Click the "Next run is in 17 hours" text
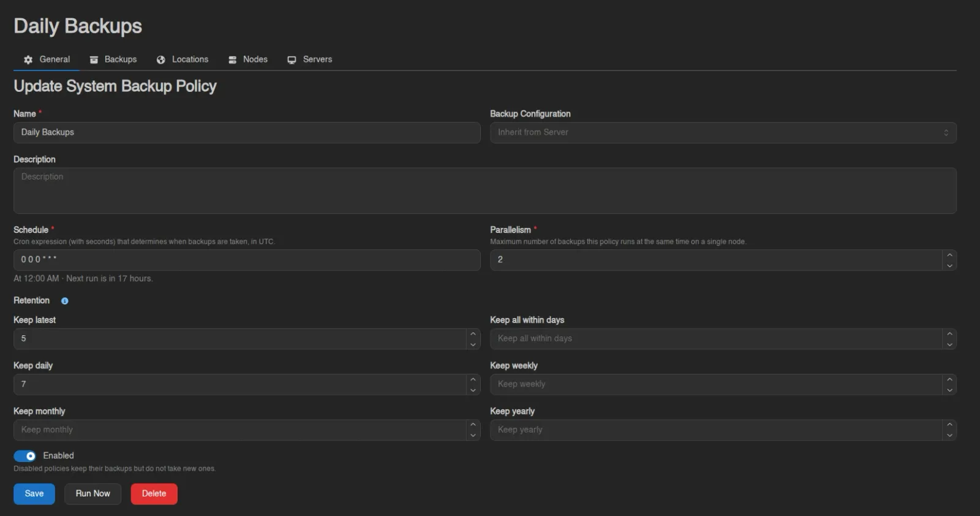The image size is (980, 516). [x=110, y=278]
